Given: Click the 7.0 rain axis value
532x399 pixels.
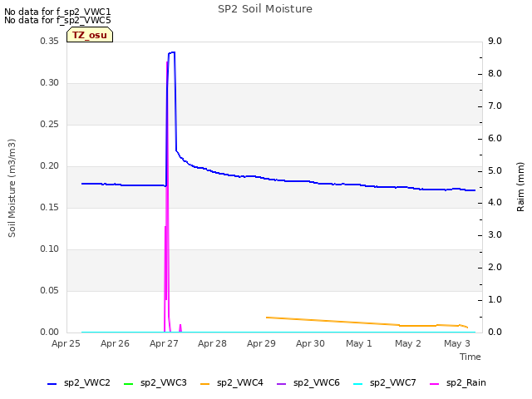Looking at the screenshot, I should coord(495,106).
